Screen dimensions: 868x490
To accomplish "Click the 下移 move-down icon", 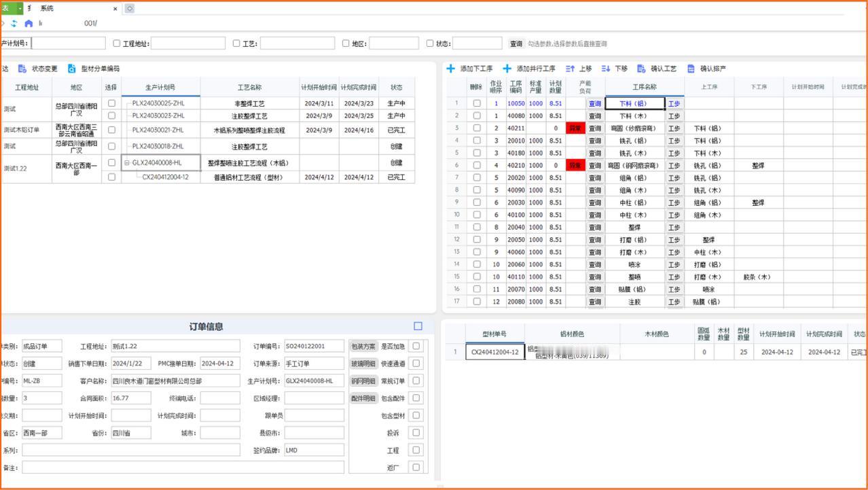I will point(606,69).
